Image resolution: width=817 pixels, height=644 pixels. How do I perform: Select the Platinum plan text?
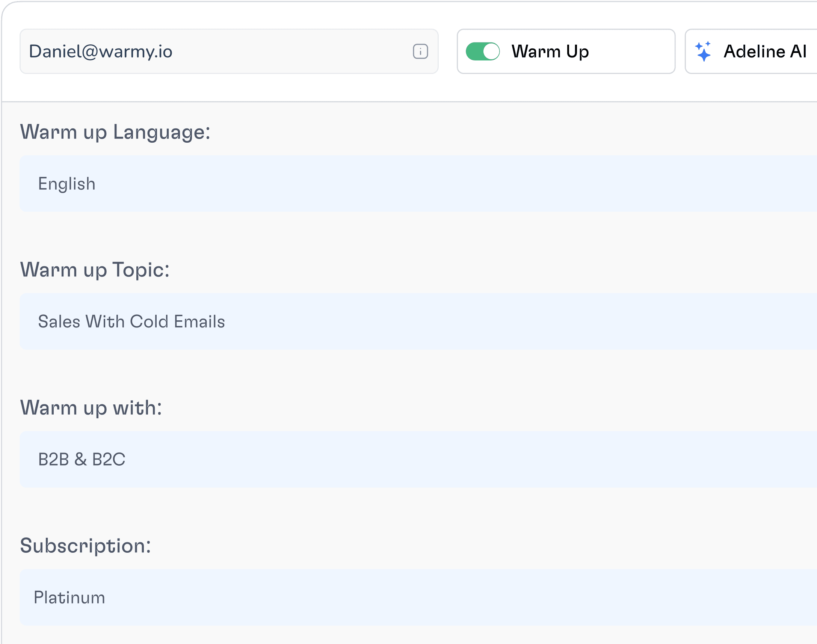[x=69, y=597]
